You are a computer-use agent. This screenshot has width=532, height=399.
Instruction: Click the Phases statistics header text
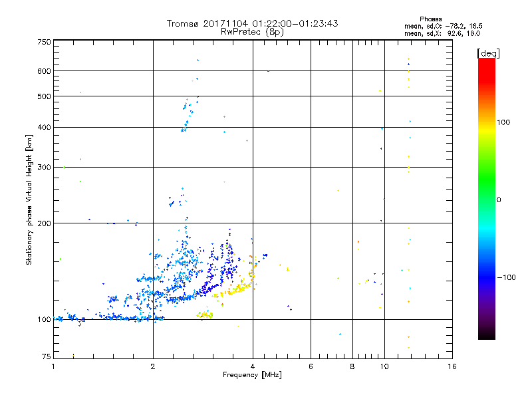[430, 19]
